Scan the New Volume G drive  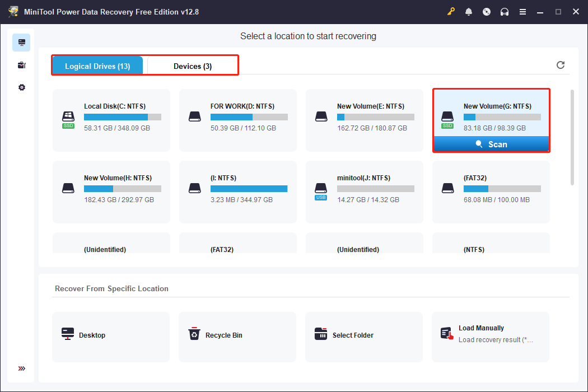click(491, 144)
